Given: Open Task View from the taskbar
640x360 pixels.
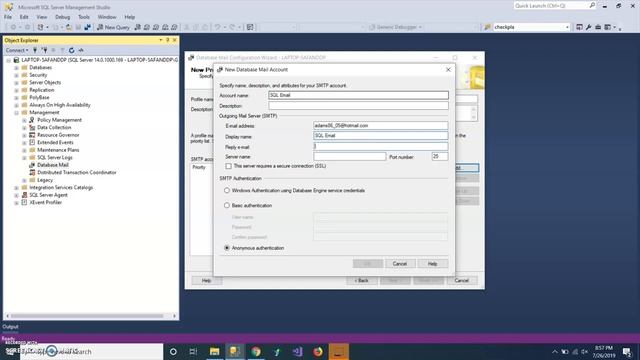Looking at the screenshot, I should coord(193,351).
